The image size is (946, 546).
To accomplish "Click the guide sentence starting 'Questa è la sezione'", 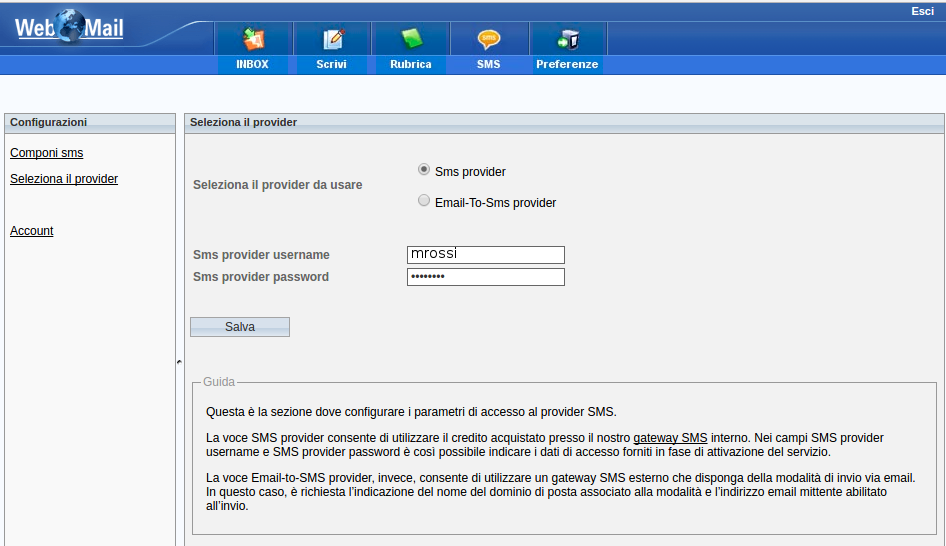I will pyautogui.click(x=411, y=412).
